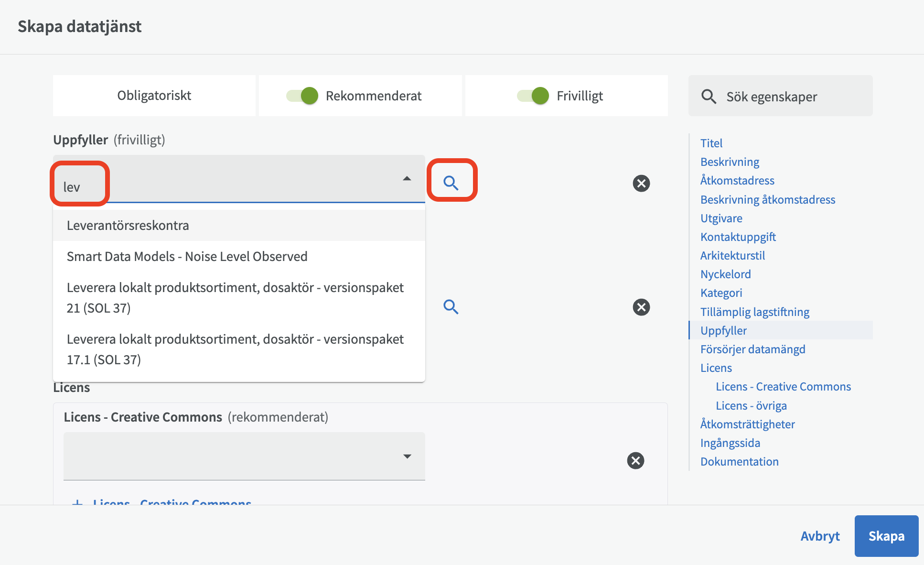924x565 pixels.
Task: Select versionspaket 17.1 (SOL 37) option
Action: [235, 349]
